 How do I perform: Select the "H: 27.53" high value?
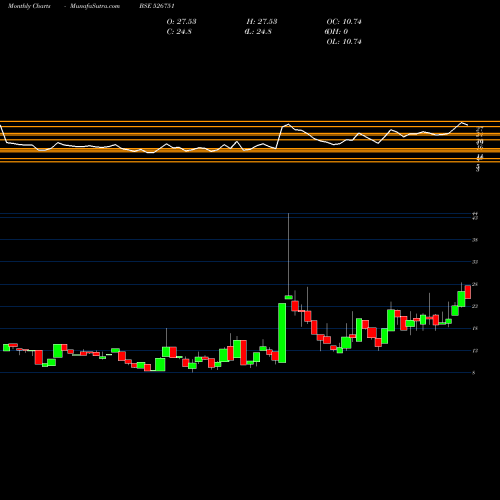262,22
